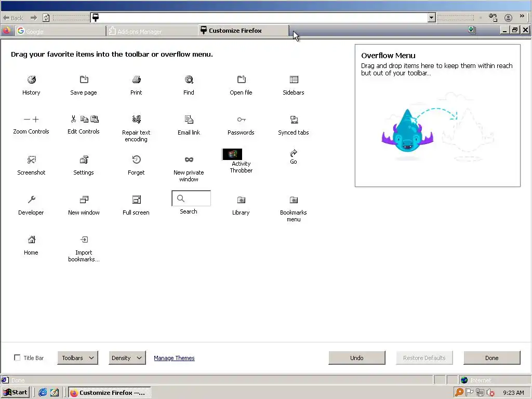Enable the Title Bar checkbox
Screen dimensions: 532x399
tap(17, 357)
